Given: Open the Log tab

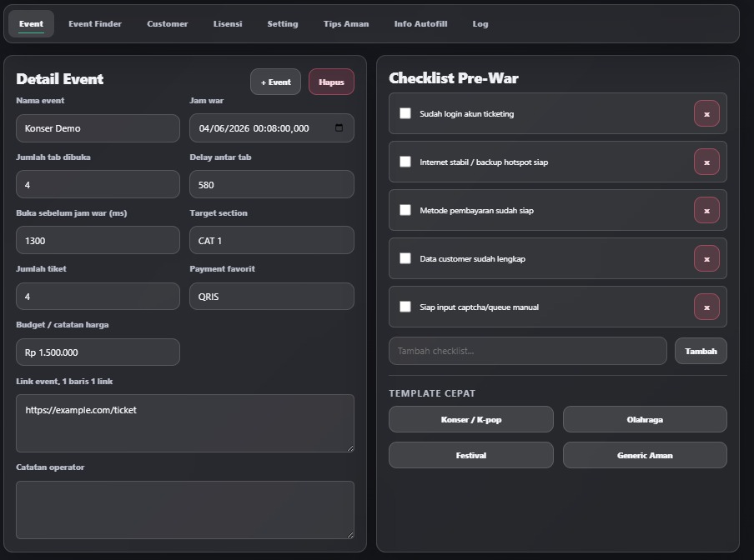Looking at the screenshot, I should [x=480, y=23].
